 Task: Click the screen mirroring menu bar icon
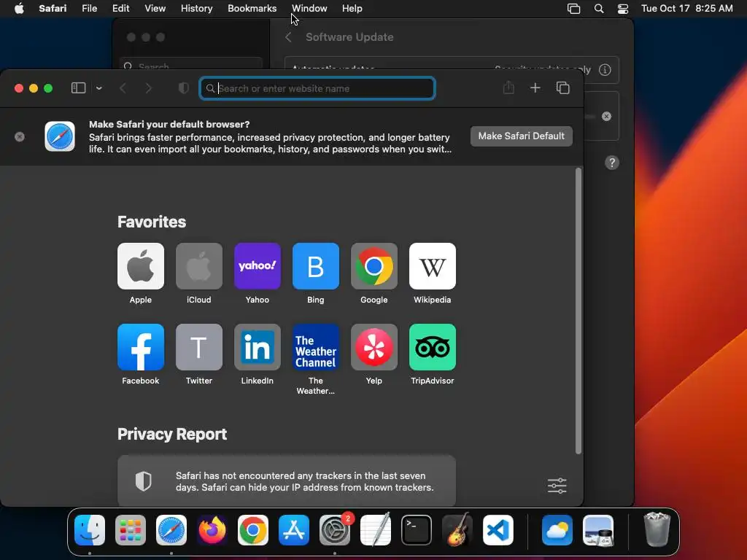pyautogui.click(x=573, y=9)
